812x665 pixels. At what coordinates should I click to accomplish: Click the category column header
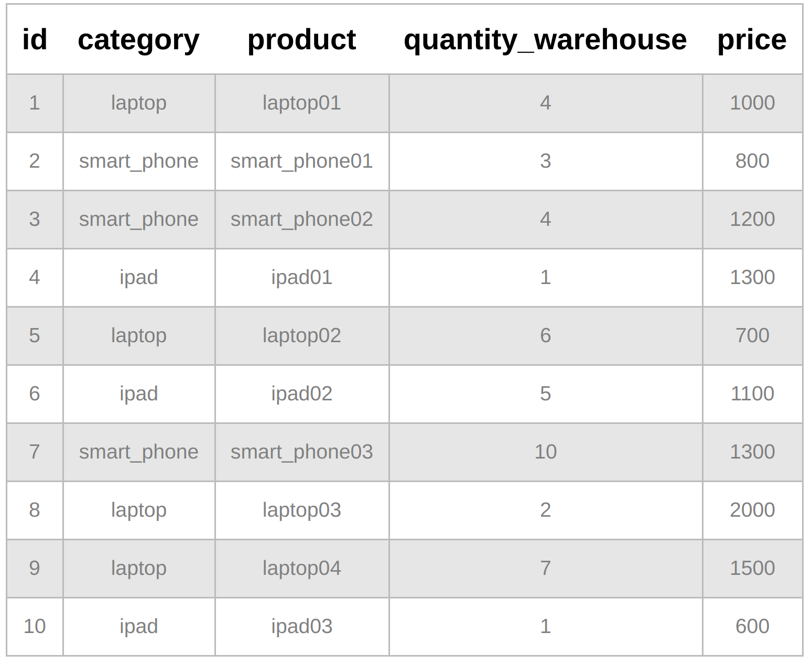(x=138, y=40)
